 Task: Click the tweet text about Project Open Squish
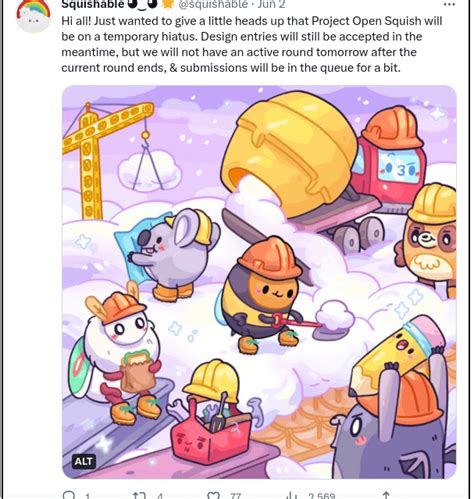pyautogui.click(x=252, y=44)
